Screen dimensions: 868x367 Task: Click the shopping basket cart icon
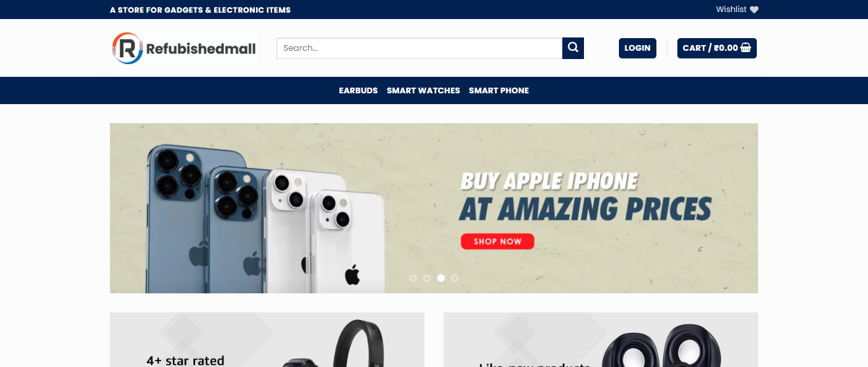[x=746, y=48]
